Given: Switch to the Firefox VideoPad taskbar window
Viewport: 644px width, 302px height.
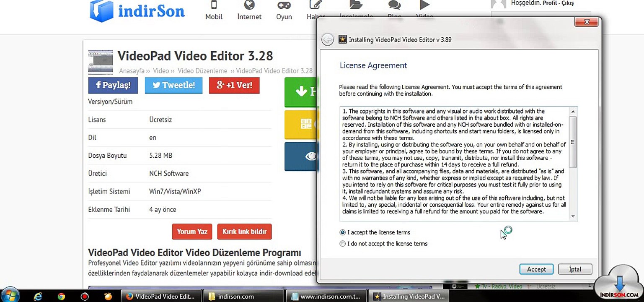Looking at the screenshot, I should pos(161,296).
